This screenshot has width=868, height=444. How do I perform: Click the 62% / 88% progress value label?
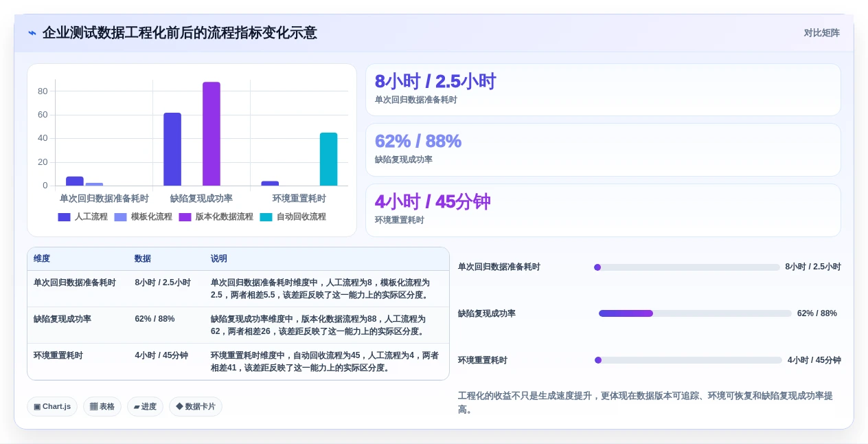pyautogui.click(x=817, y=313)
